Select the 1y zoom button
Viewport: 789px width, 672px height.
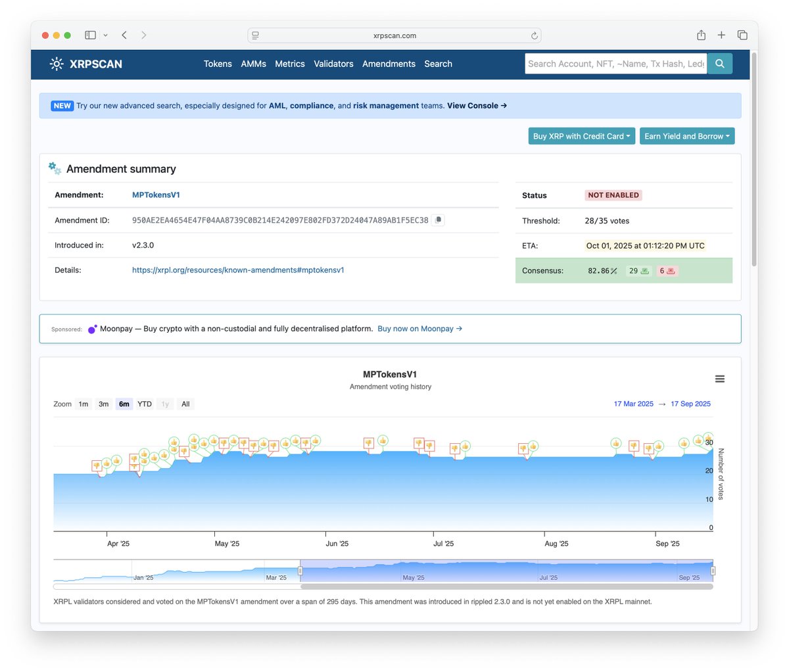point(165,404)
